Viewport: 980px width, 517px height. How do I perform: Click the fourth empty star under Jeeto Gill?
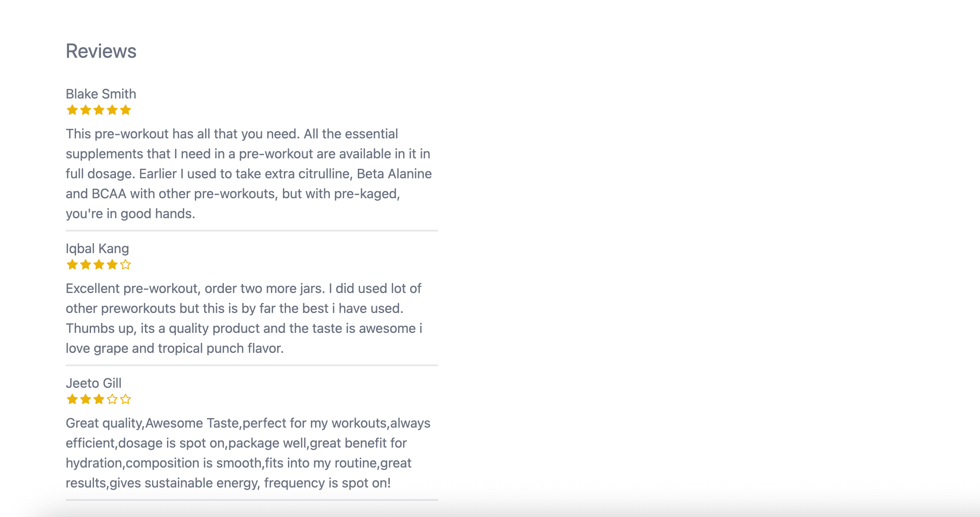[112, 399]
